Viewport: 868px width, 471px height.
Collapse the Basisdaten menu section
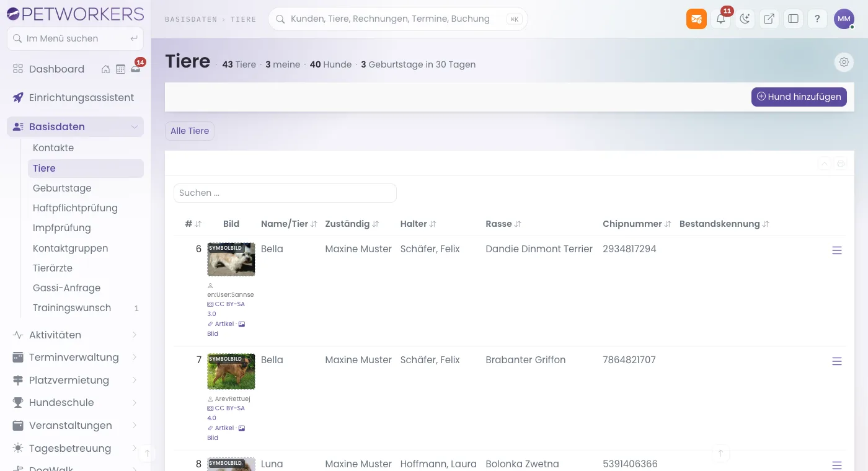tap(75, 126)
